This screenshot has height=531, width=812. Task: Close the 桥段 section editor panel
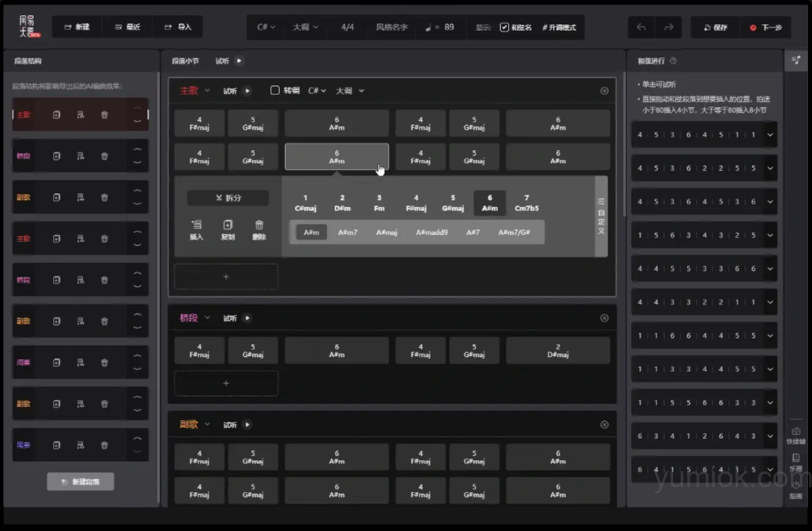coord(604,318)
